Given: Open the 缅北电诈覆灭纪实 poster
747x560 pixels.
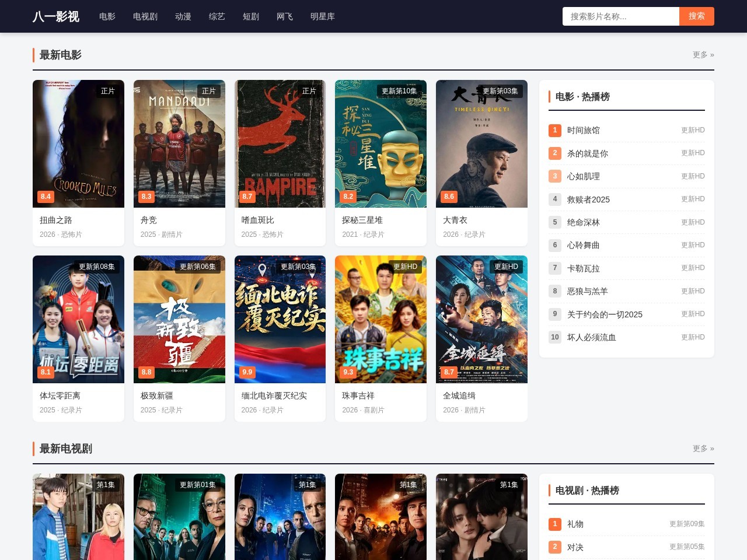Looking at the screenshot, I should click(280, 319).
